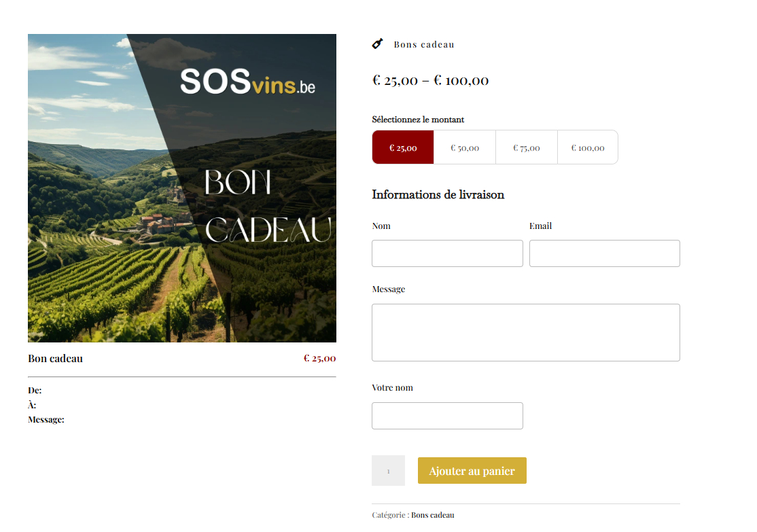The height and width of the screenshot is (532, 757).
Task: Open the Bons cadeau link beside bottle icon
Action: tap(424, 45)
